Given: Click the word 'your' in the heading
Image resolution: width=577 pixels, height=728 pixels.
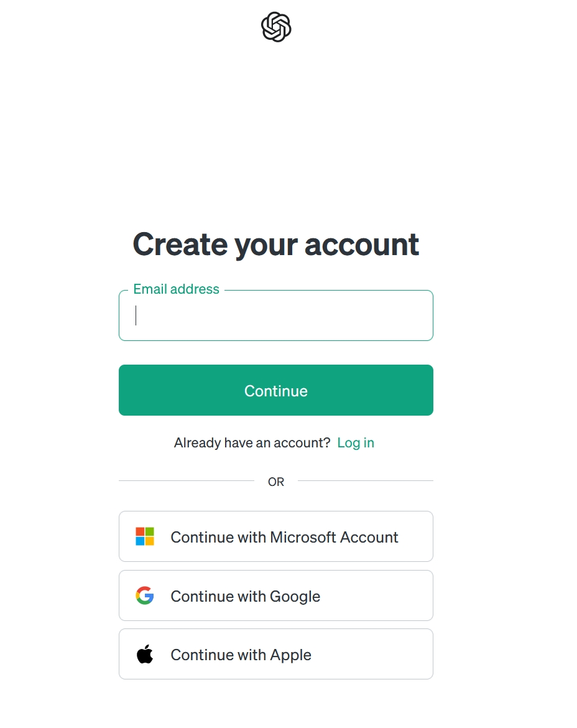Looking at the screenshot, I should pos(265,244).
